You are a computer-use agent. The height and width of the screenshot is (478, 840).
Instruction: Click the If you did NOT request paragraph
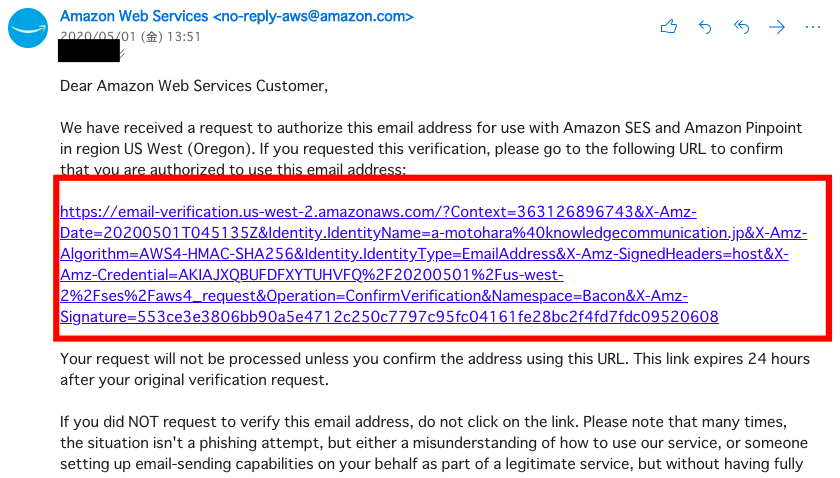[x=400, y=442]
